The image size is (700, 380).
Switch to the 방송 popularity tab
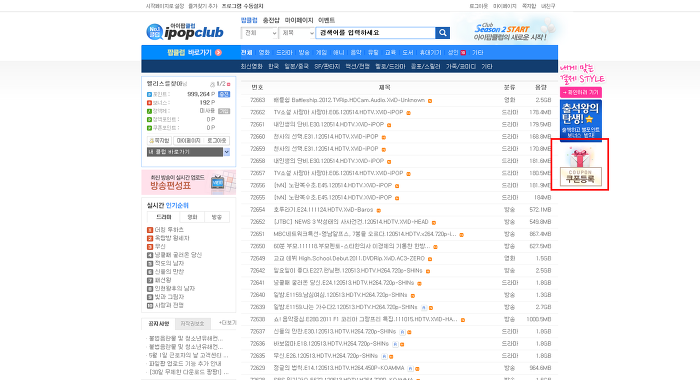click(x=217, y=217)
